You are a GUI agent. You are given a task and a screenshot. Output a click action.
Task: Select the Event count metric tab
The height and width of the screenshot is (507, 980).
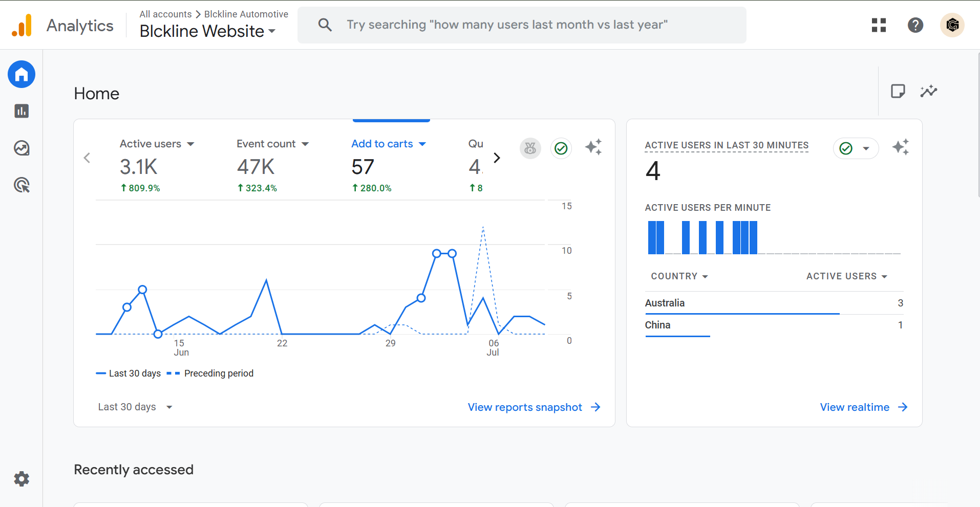point(272,144)
